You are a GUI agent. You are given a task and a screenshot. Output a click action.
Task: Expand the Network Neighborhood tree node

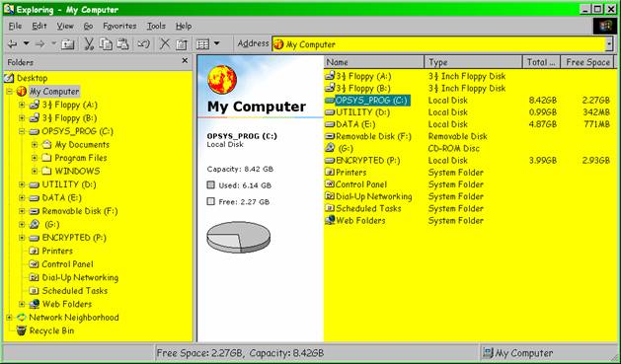pos(9,318)
